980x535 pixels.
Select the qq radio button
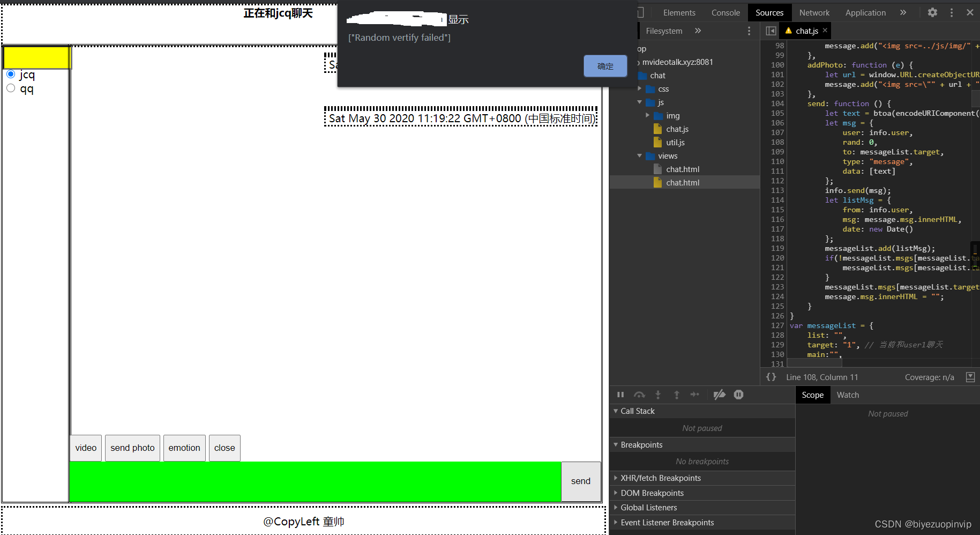tap(11, 88)
